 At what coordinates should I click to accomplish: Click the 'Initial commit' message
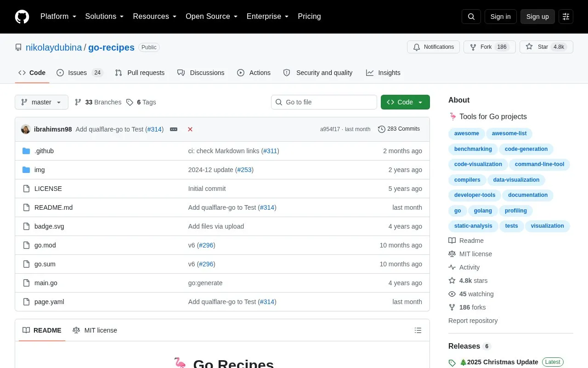point(207,189)
